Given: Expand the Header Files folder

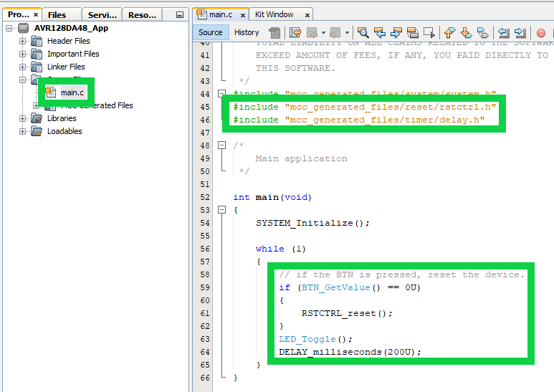Looking at the screenshot, I should [23, 41].
